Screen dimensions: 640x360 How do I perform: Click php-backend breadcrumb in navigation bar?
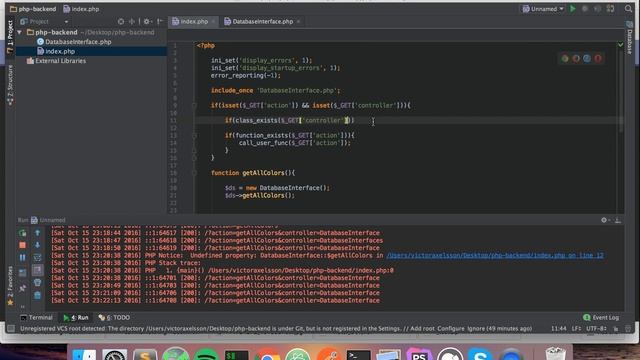tap(33, 9)
